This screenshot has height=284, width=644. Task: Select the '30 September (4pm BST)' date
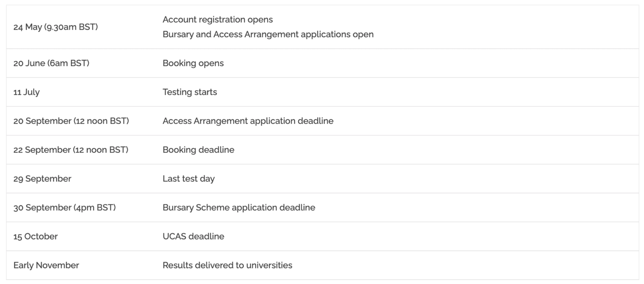(64, 208)
